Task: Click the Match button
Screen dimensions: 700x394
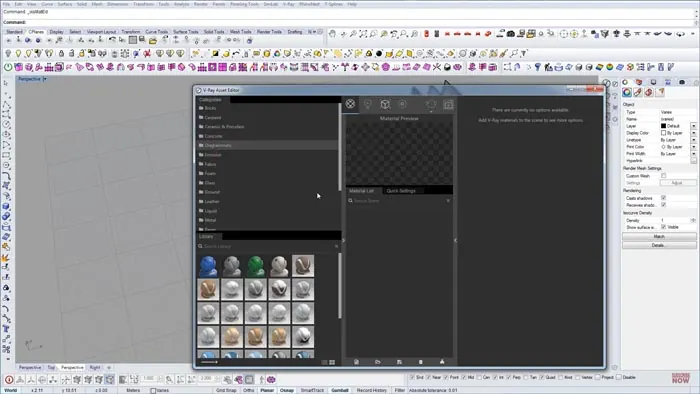Action: click(x=659, y=236)
